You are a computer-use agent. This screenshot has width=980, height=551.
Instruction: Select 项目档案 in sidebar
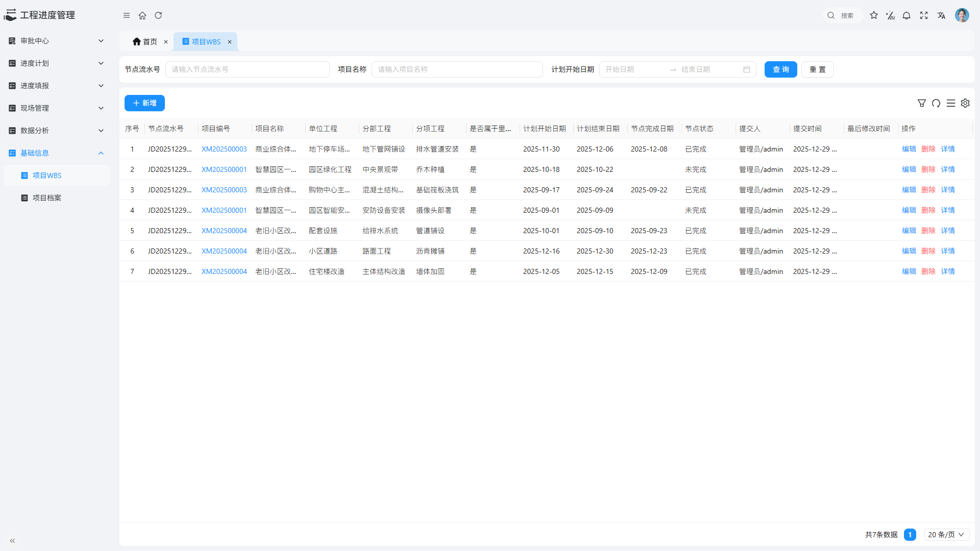tap(56, 198)
